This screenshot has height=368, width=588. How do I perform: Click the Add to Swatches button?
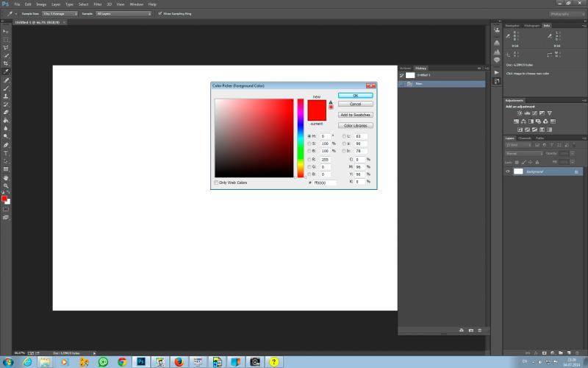[356, 115]
